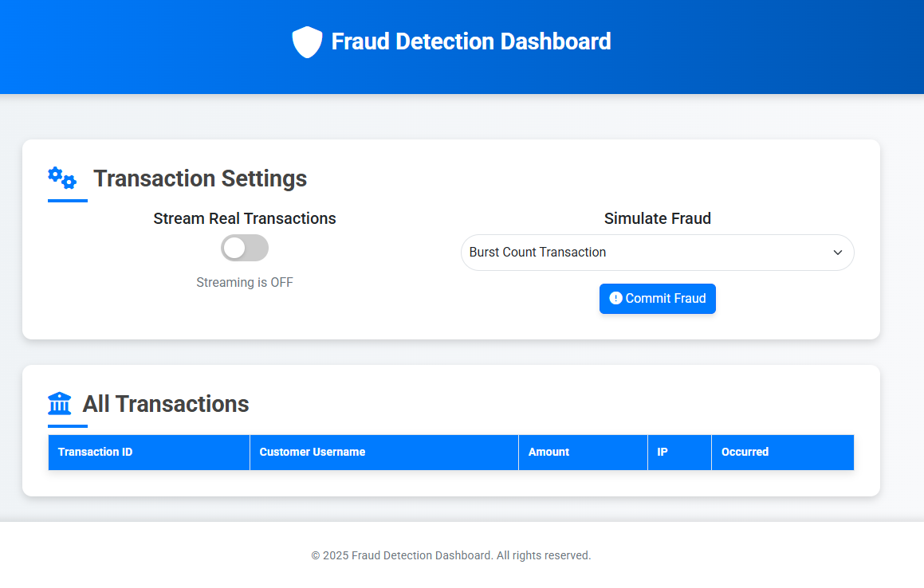Screen dimensions: 924x588
Task: Expand the Simulate Fraud chevron arrow
Action: click(x=838, y=253)
